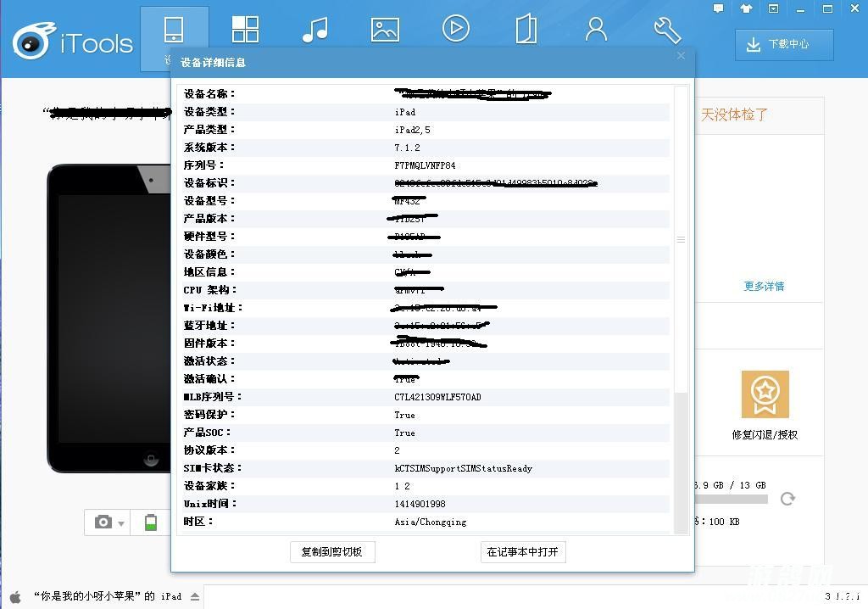Open the skin shirt icon in title bar

[x=746, y=8]
